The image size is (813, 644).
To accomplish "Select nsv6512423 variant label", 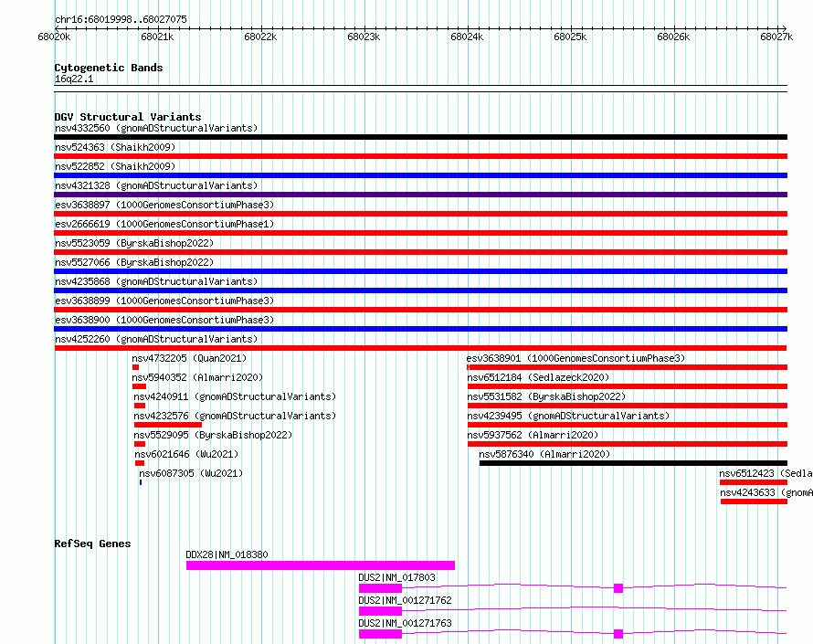I will coord(765,473).
